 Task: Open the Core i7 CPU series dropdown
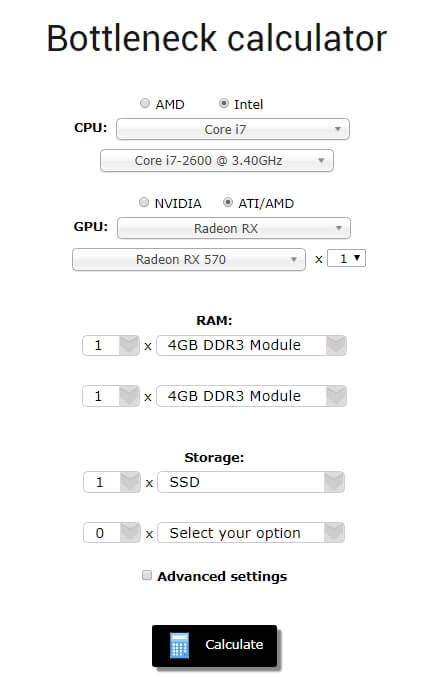(233, 129)
